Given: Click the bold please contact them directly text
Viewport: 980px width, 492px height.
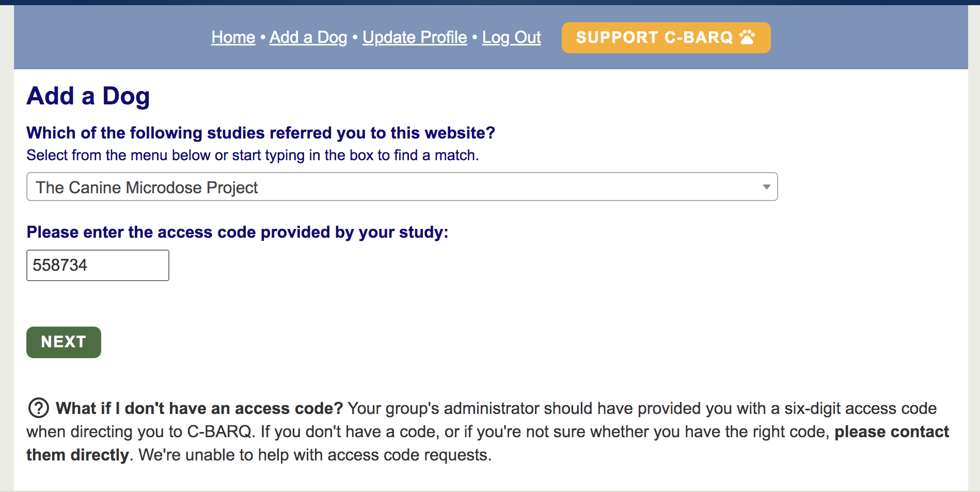Looking at the screenshot, I should point(487,443).
